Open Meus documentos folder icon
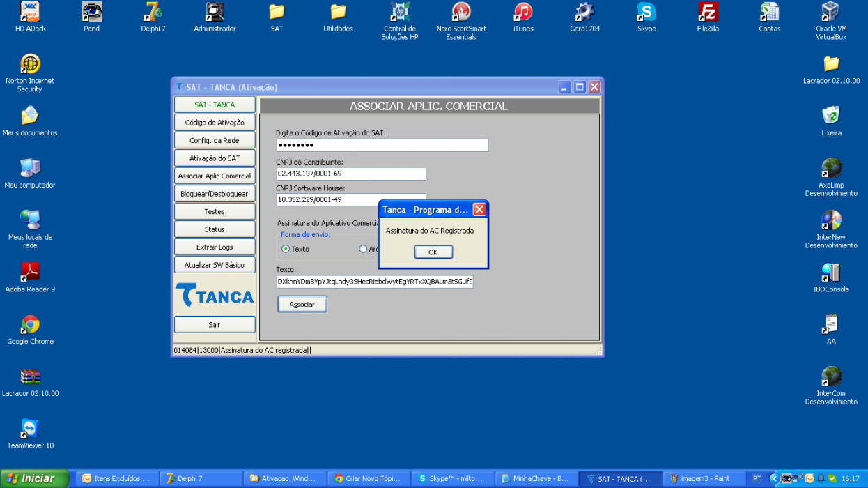Screen dimensions: 868x488 30,116
